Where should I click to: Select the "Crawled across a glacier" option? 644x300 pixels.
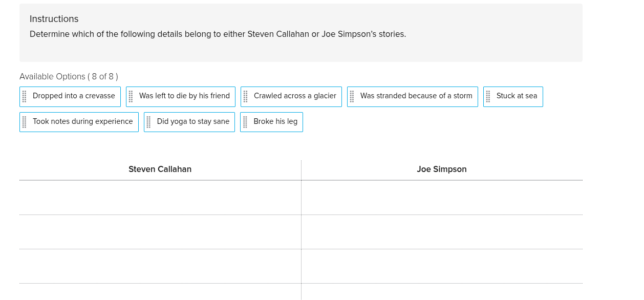pos(296,96)
